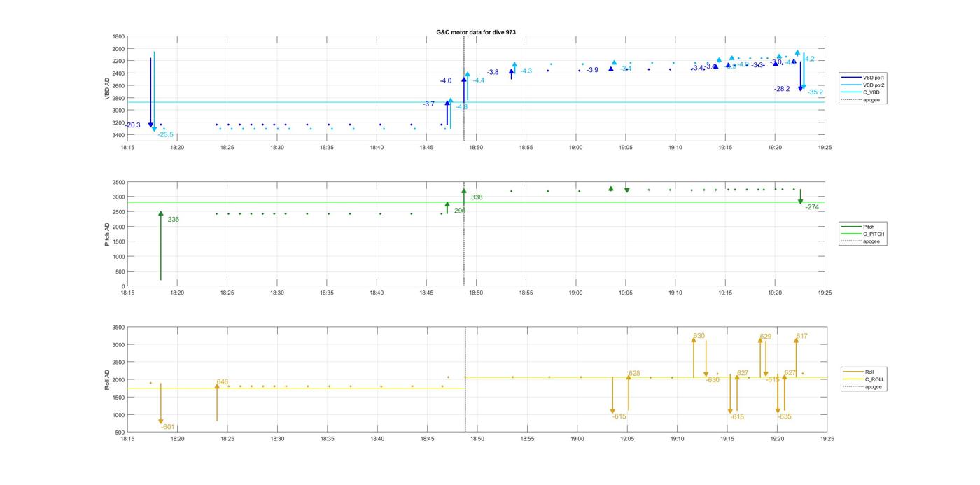Click the '-28.2' VBD data label
Viewport: 980px width, 485px height.
[x=782, y=89]
